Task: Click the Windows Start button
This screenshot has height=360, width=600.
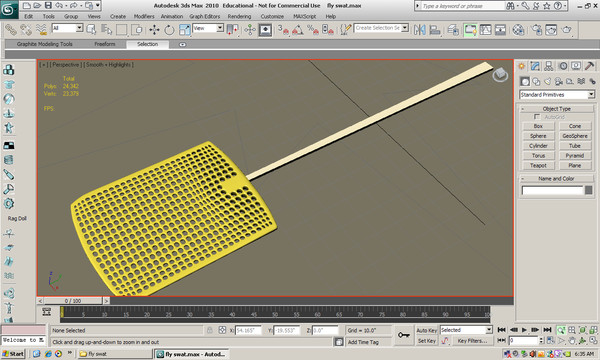Action: [13, 354]
